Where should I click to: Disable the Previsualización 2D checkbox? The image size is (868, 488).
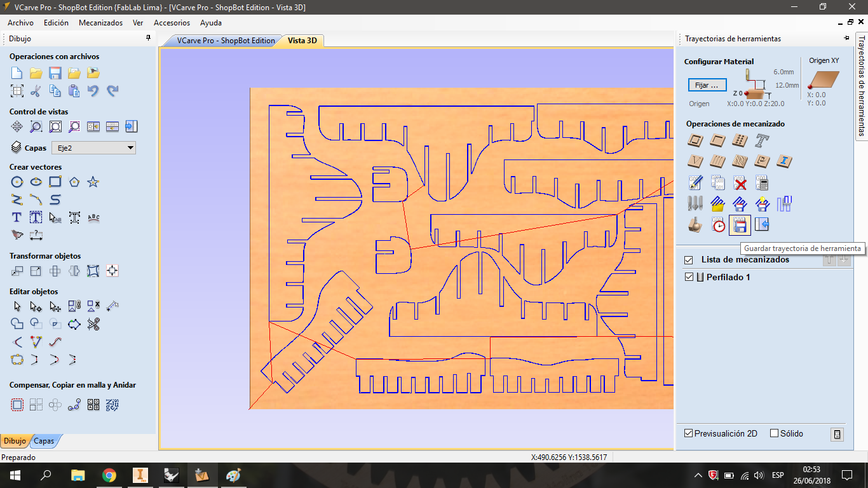[688, 433]
